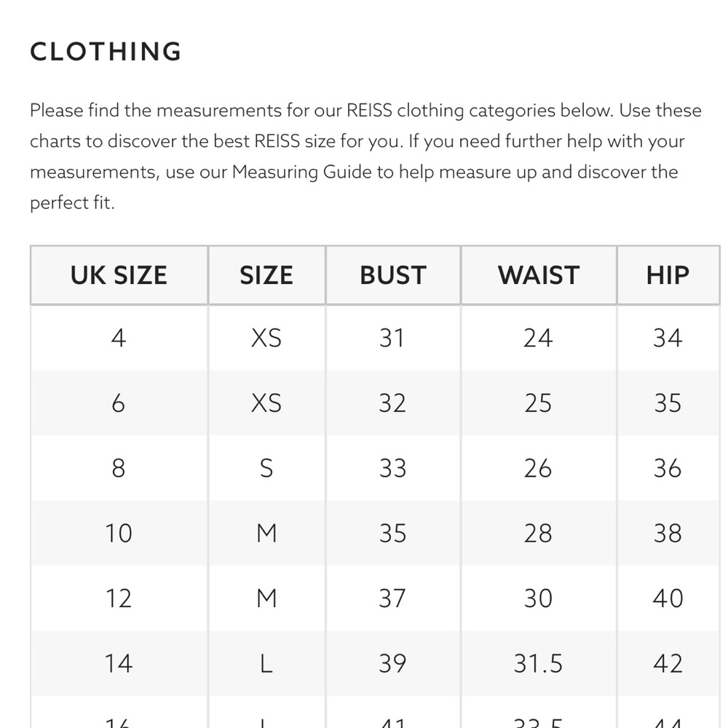Click the BUST column header
Image resolution: width=728 pixels, height=728 pixels.
click(393, 275)
